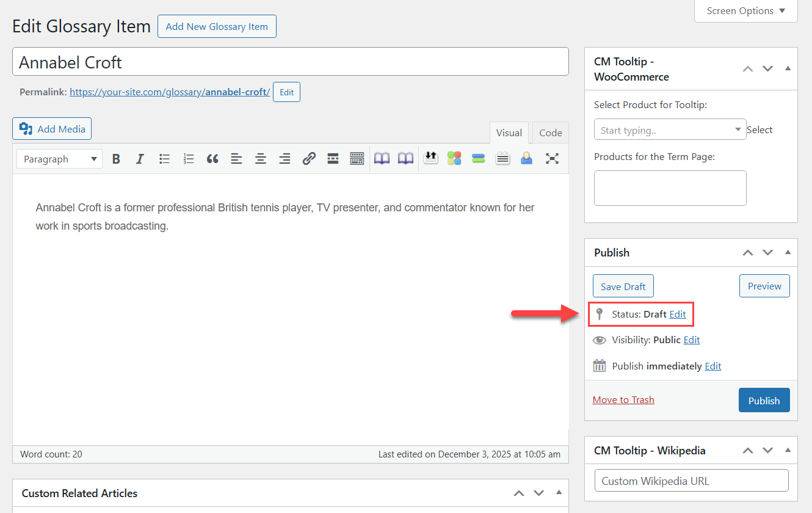Apply blockquote formatting

coord(212,158)
